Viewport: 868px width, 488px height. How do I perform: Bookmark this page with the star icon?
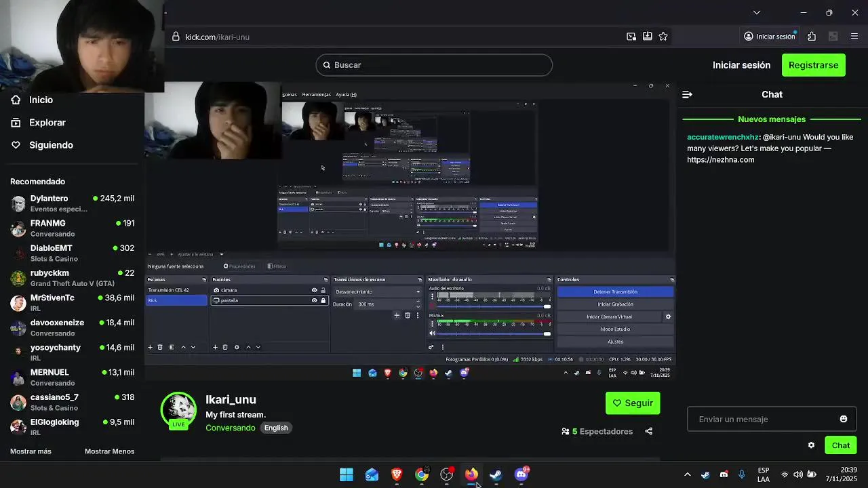click(663, 37)
